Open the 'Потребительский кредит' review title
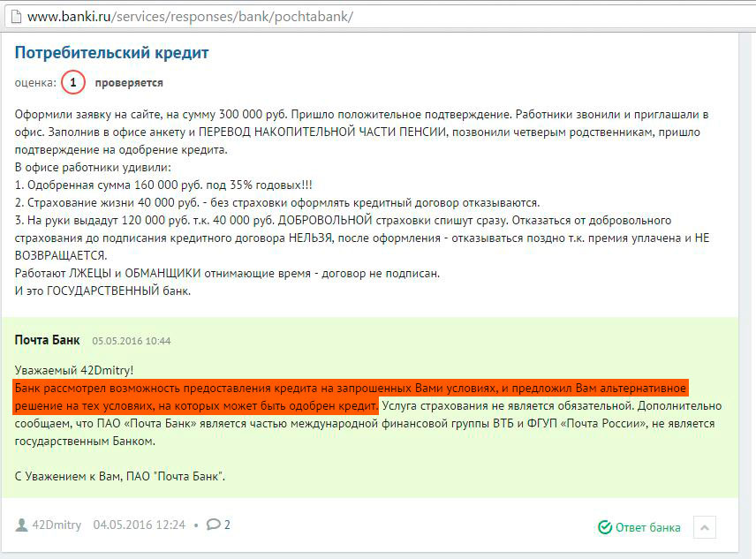 pos(111,52)
